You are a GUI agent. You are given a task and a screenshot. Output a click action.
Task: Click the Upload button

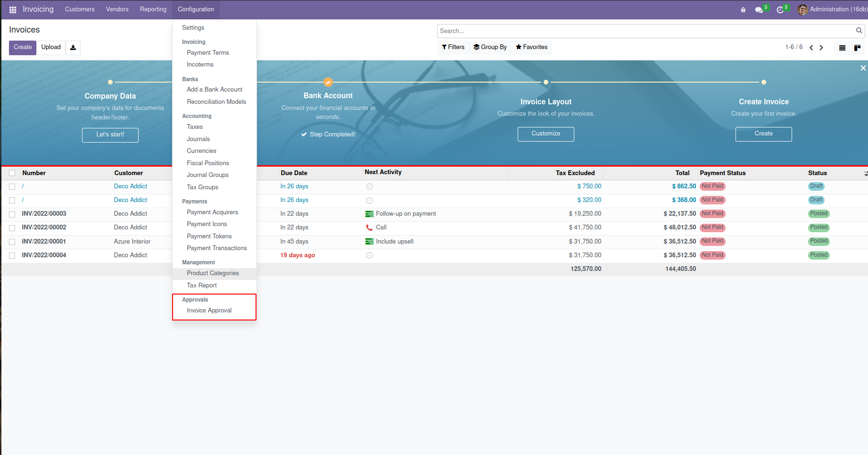point(51,48)
